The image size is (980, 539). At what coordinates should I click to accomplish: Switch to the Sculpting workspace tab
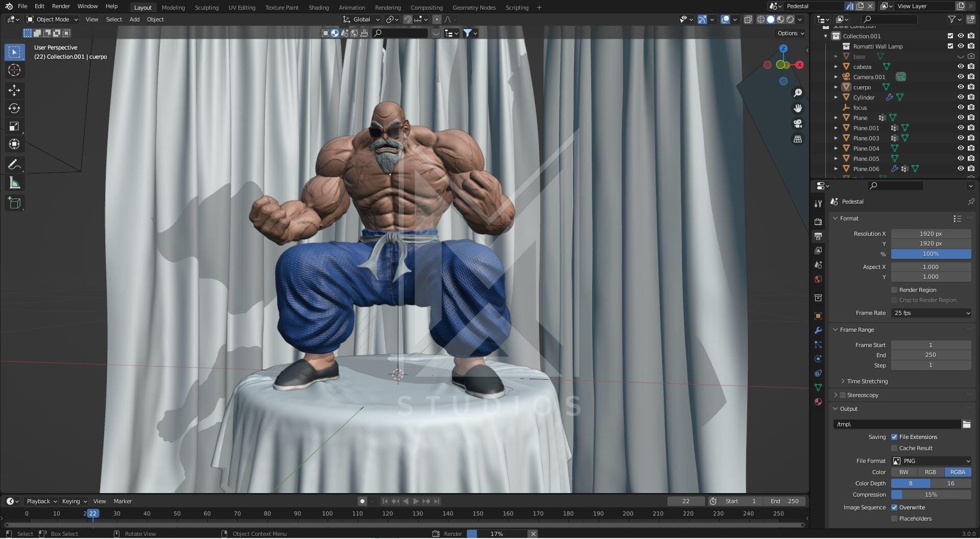206,8
